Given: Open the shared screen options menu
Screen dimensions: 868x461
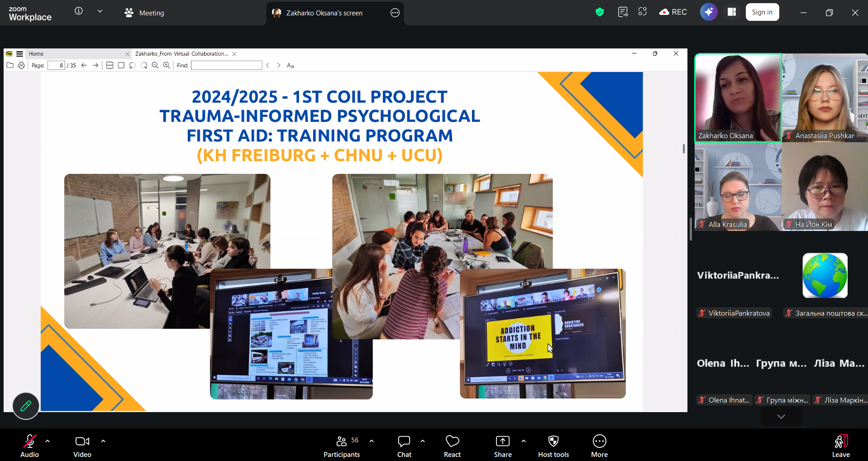Looking at the screenshot, I should pos(395,13).
